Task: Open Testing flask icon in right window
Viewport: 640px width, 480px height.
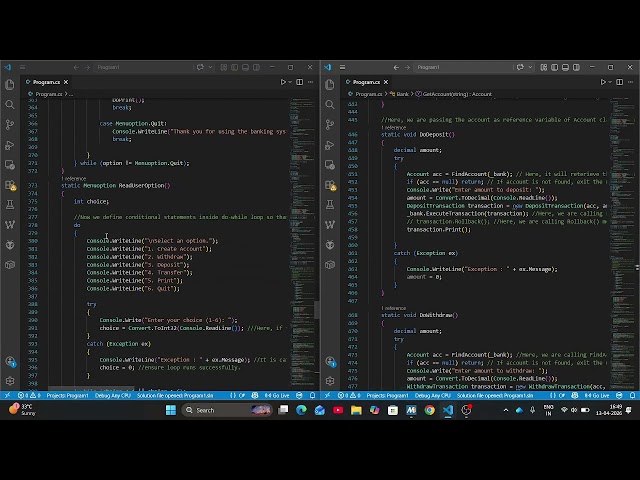Action: coord(330,204)
